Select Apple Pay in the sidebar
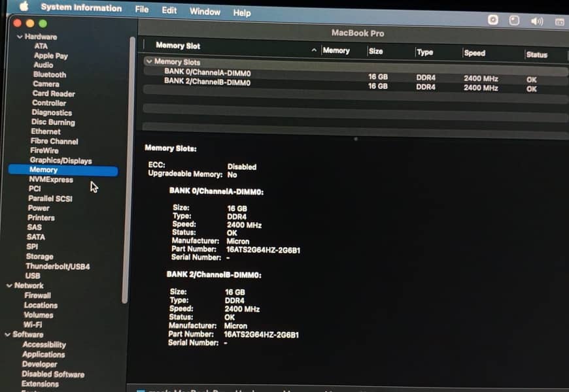 pyautogui.click(x=51, y=56)
